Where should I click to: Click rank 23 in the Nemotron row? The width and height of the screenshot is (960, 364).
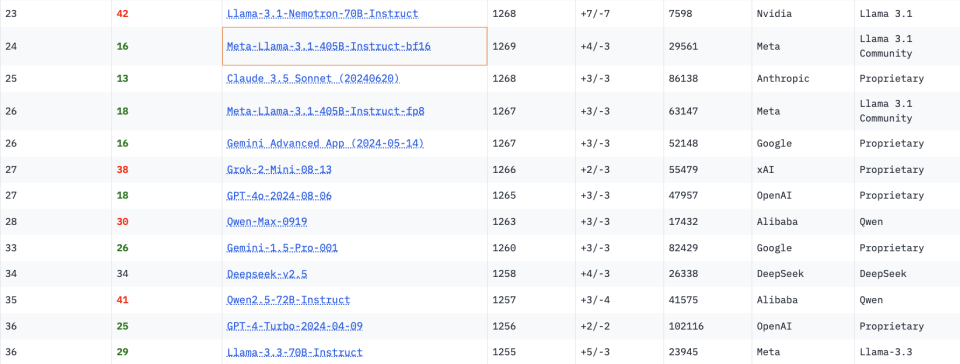tap(11, 13)
